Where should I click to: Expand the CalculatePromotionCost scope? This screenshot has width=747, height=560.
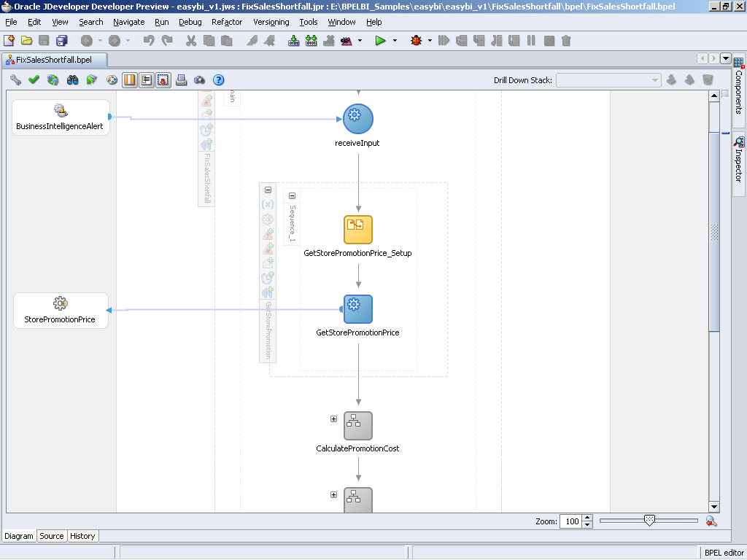(333, 419)
